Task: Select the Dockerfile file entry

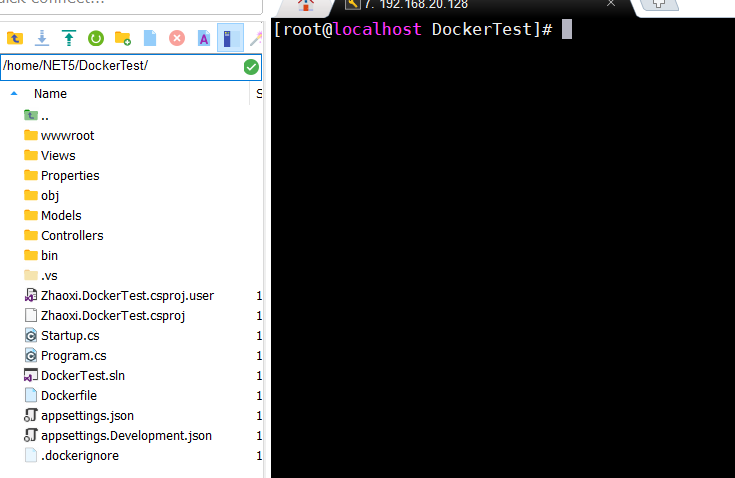Action: point(68,395)
